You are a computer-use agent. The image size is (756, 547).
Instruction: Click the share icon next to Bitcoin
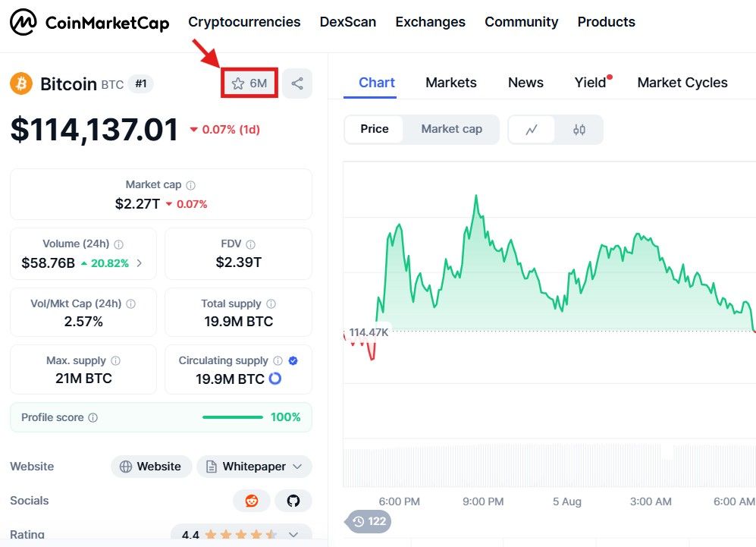[x=297, y=83]
